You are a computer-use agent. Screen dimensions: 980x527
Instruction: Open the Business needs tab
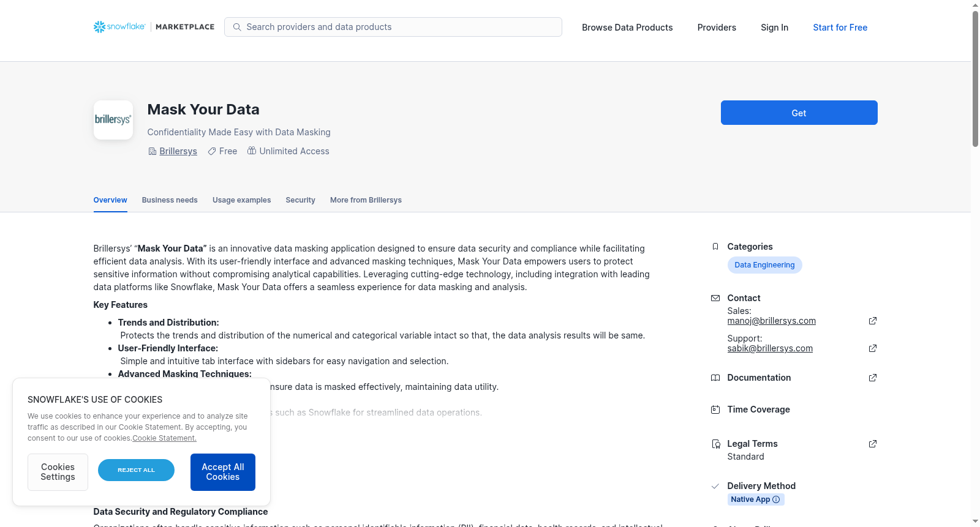[x=170, y=200]
